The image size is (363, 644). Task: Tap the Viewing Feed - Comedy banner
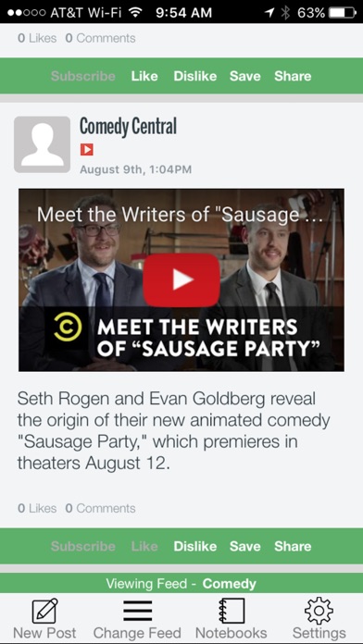click(x=181, y=583)
